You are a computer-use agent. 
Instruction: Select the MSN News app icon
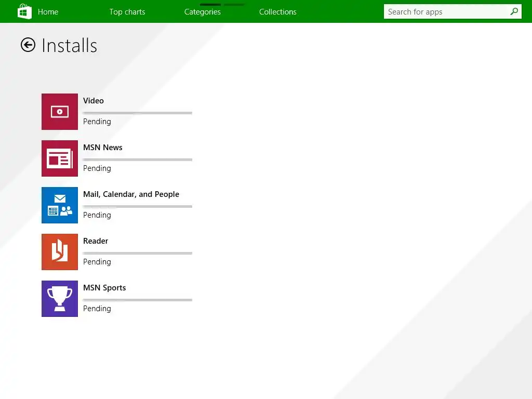[60, 158]
